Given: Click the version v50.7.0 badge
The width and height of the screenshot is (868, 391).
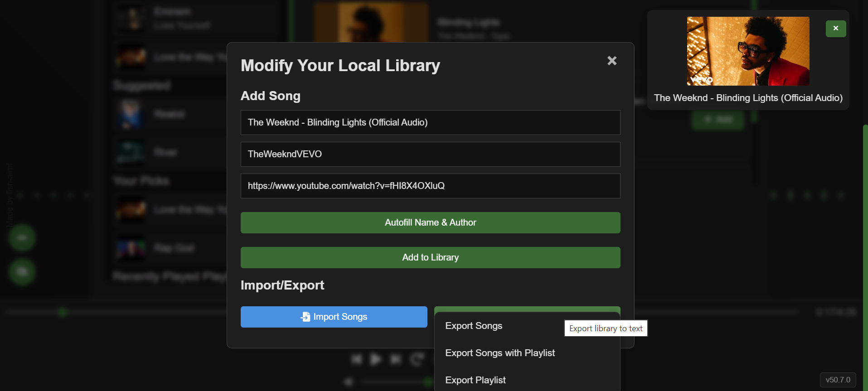Looking at the screenshot, I should click(838, 380).
